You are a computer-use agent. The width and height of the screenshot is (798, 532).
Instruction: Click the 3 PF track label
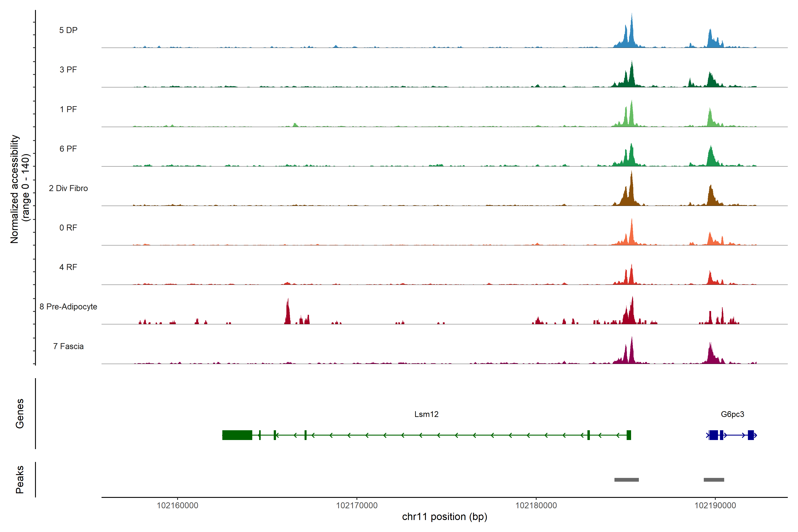[68, 70]
